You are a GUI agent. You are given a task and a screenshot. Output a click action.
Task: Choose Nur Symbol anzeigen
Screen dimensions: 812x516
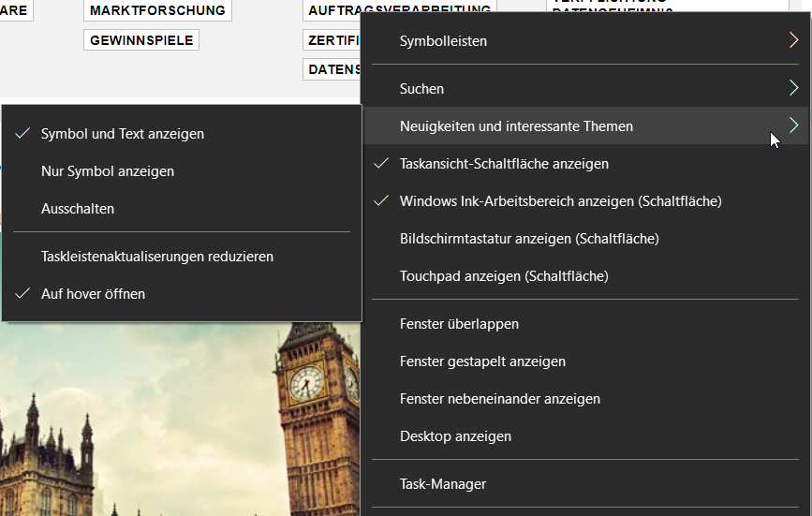(108, 171)
